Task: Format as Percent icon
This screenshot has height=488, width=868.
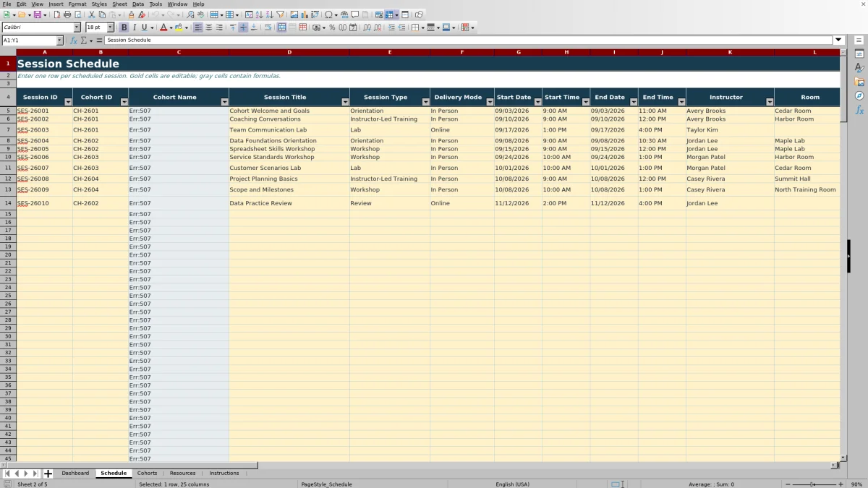Action: [x=332, y=27]
